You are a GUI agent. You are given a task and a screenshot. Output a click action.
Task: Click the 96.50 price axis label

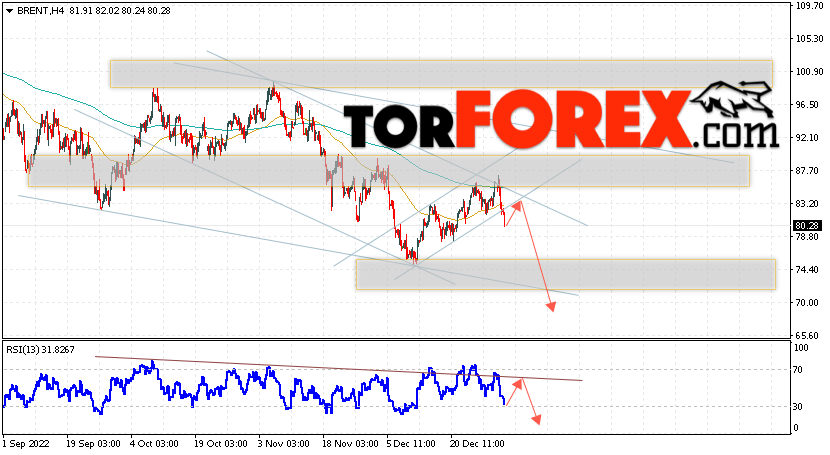(x=809, y=105)
